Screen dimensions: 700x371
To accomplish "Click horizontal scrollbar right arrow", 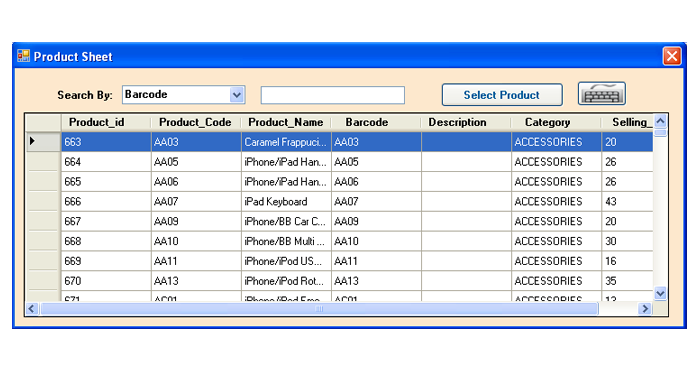I will pyautogui.click(x=645, y=308).
